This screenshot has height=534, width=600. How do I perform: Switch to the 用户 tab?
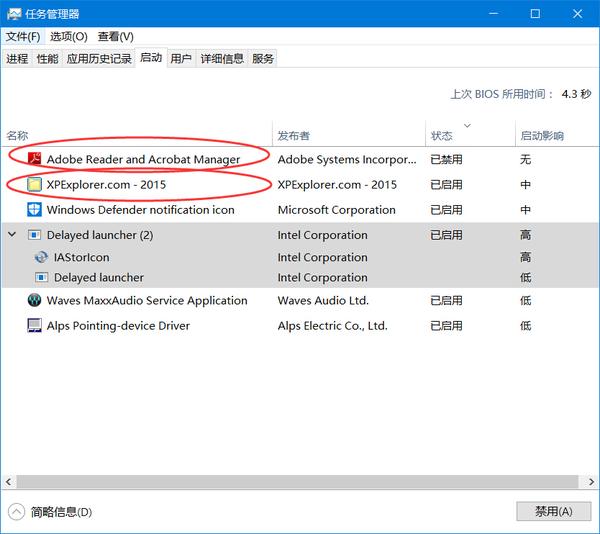pos(181,59)
